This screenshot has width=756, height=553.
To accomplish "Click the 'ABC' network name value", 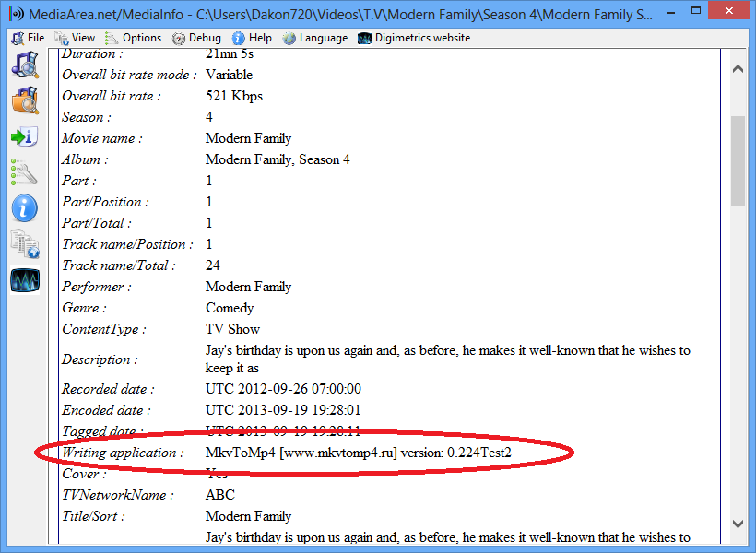I will click(x=220, y=495).
